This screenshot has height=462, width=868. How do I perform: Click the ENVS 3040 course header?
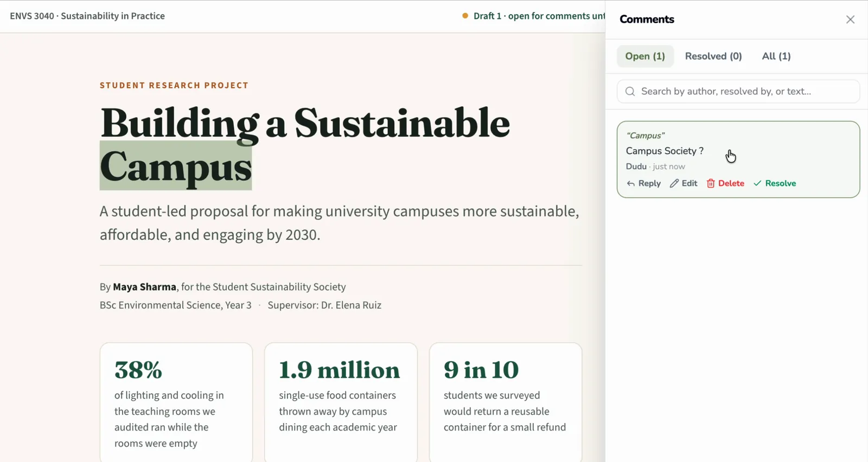[87, 16]
